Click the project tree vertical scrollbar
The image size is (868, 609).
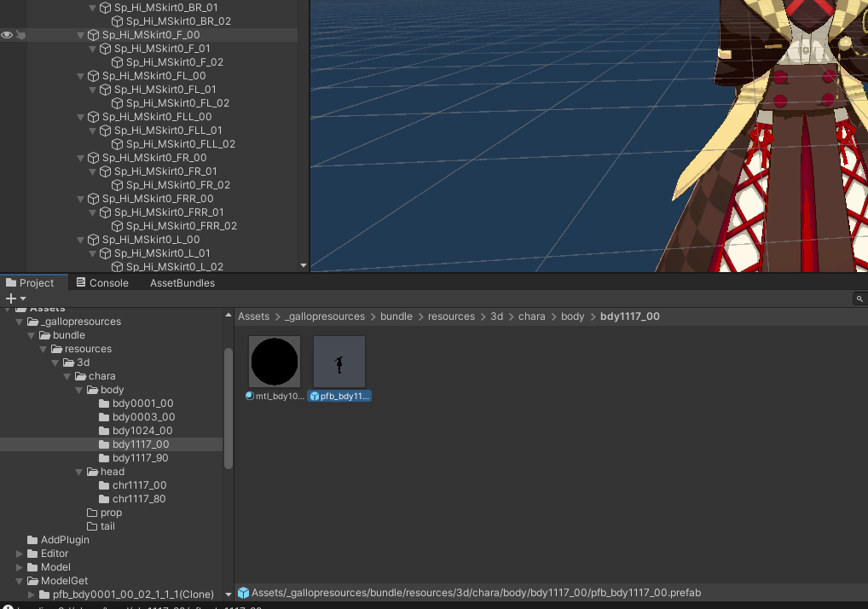pos(228,409)
